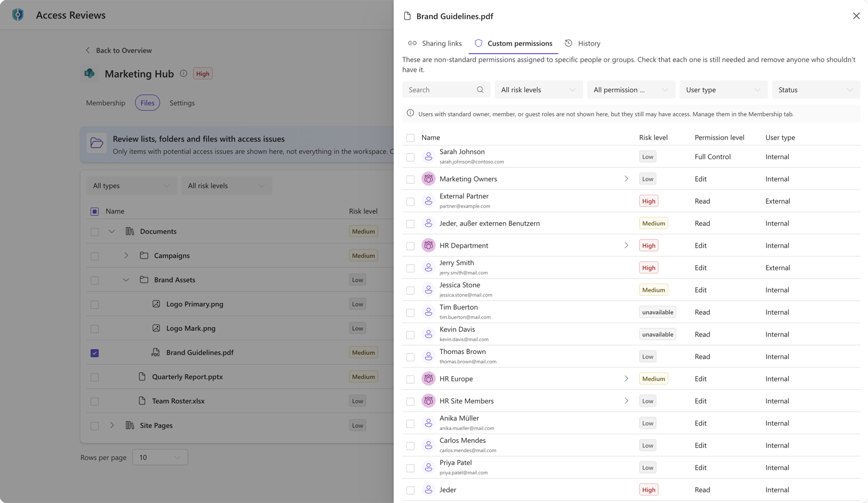
Task: Click the search magnifier icon
Action: (480, 90)
